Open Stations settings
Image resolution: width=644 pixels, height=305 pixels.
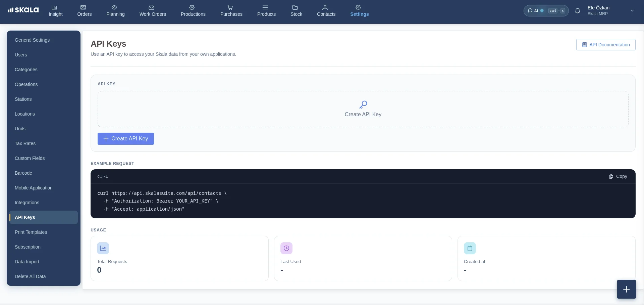point(44,99)
